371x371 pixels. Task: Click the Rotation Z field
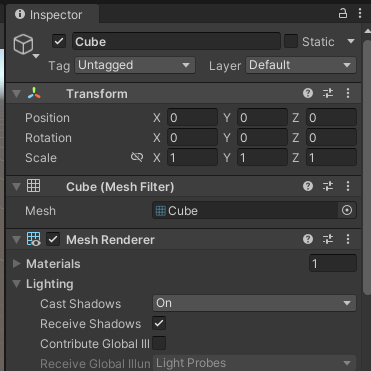[x=331, y=137]
